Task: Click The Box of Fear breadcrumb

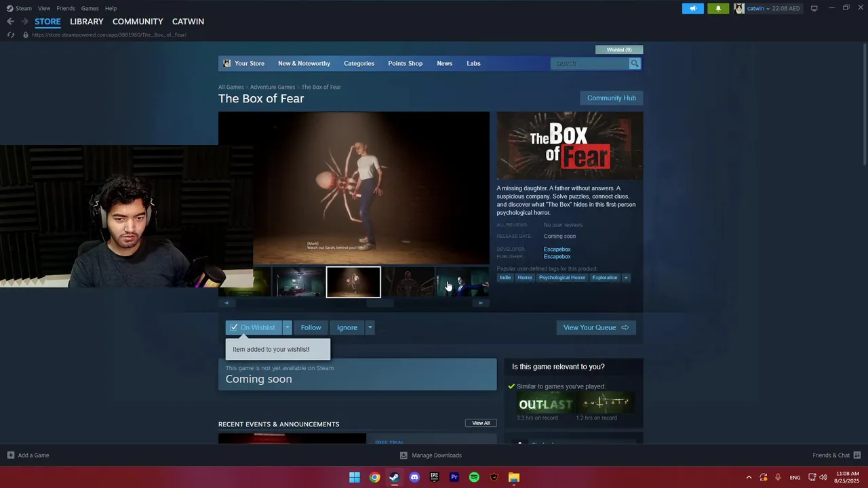Action: coord(321,87)
